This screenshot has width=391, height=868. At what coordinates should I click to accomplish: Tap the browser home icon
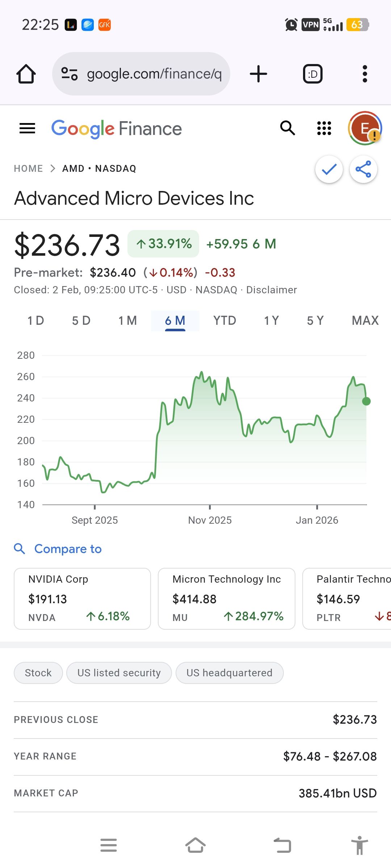[26, 74]
